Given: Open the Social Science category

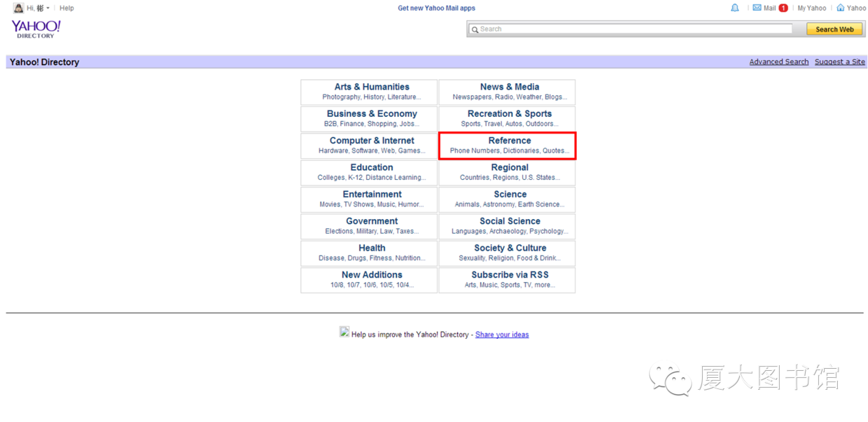Looking at the screenshot, I should pyautogui.click(x=510, y=221).
